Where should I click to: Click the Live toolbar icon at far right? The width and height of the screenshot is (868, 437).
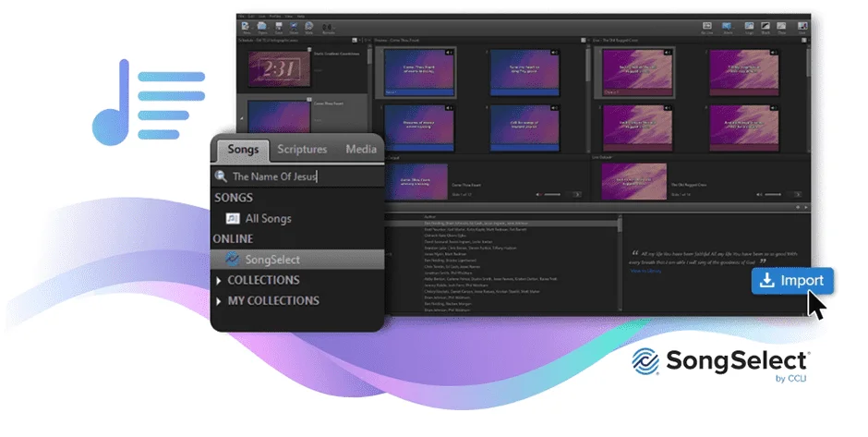click(x=802, y=27)
